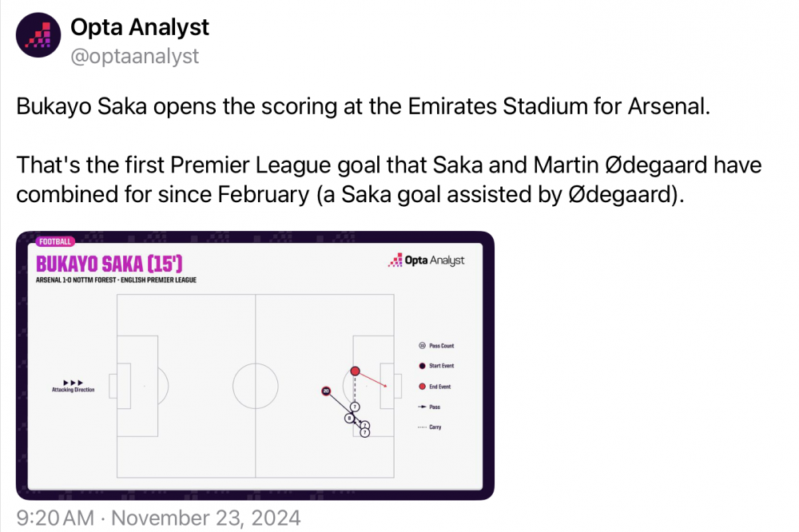Open the Opta Analyst display name
Image resolution: width=799 pixels, height=532 pixels.
[x=140, y=27]
